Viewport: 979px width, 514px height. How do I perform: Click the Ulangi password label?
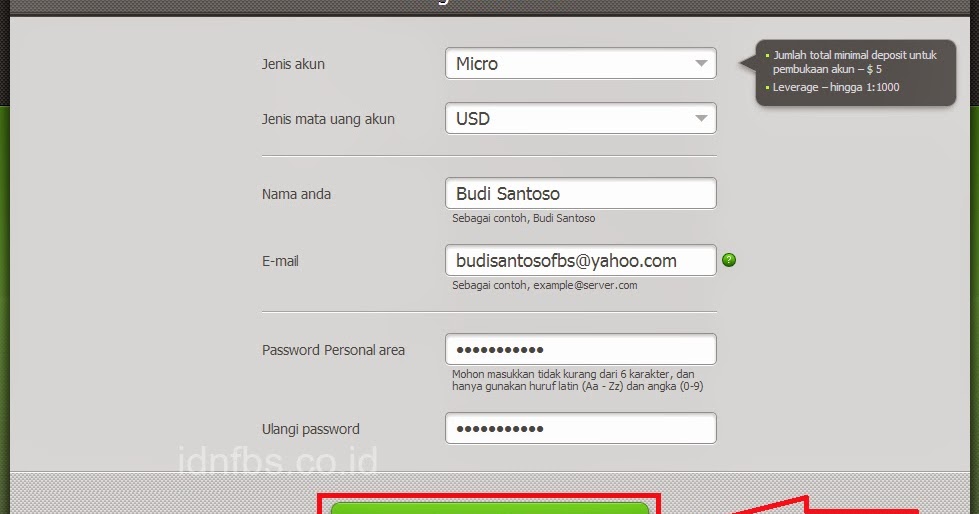(x=310, y=429)
